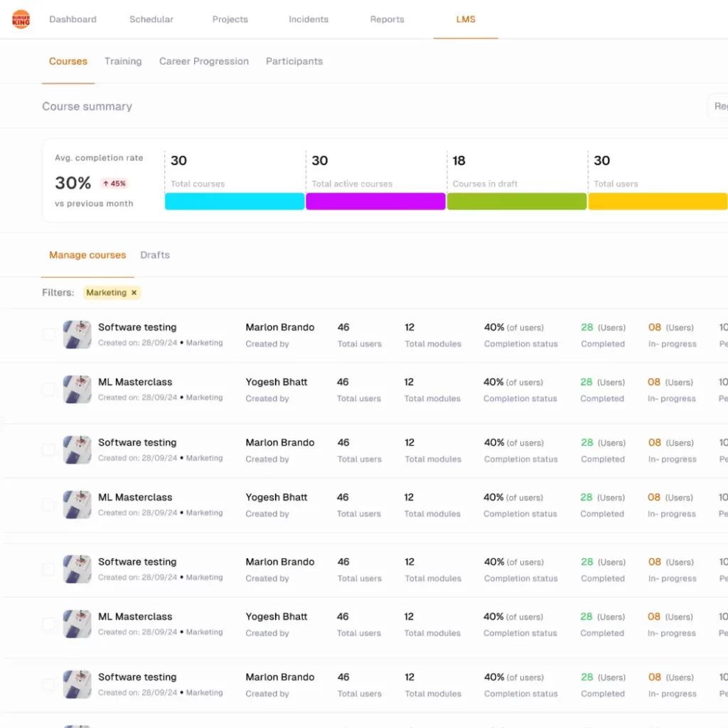Show the Participants tab
Viewport: 728px width, 728px height.
pyautogui.click(x=294, y=61)
